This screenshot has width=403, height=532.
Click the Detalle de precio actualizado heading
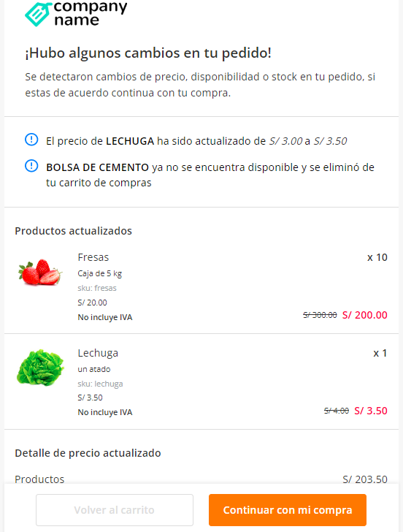pos(88,453)
